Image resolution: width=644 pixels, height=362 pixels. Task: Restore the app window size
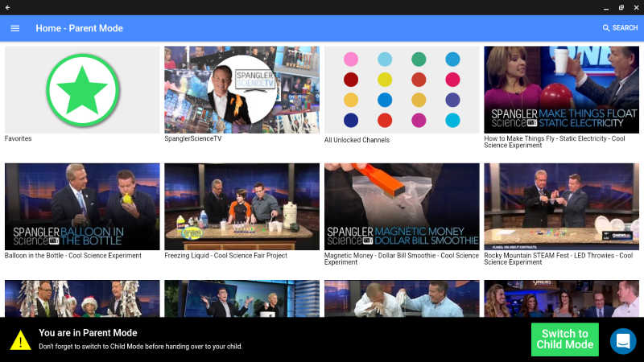[x=621, y=7]
